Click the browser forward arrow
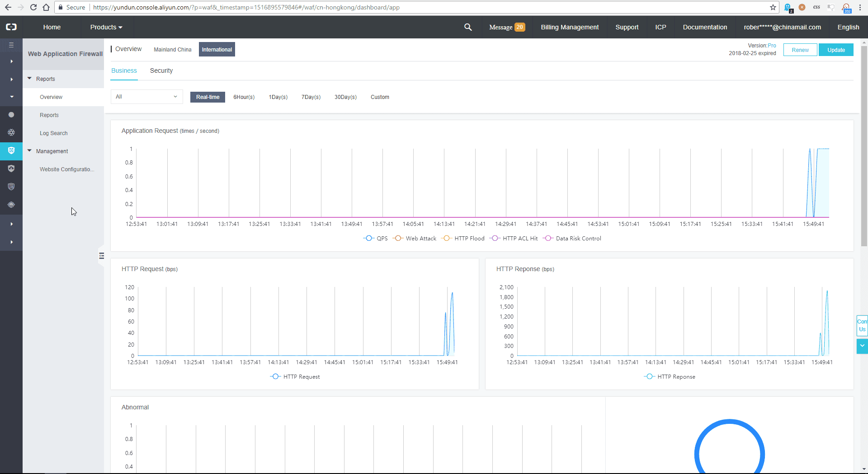The height and width of the screenshot is (474, 868). tap(21, 7)
